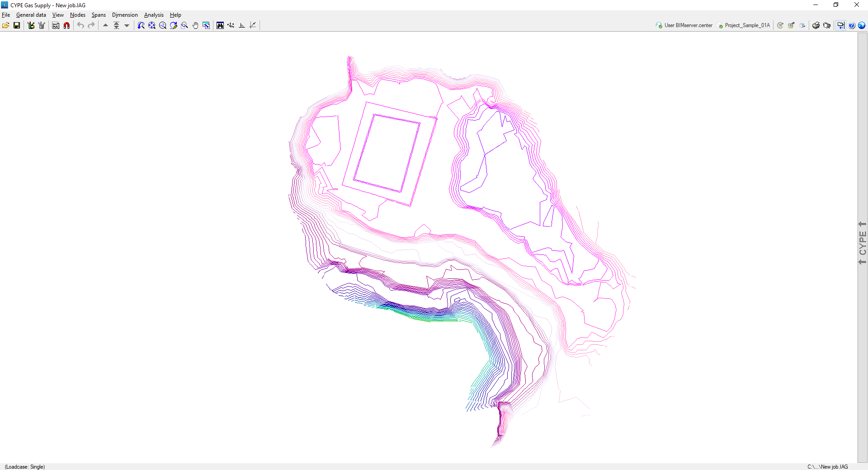Image resolution: width=868 pixels, height=470 pixels.
Task: Open the Analysis menu
Action: (154, 15)
